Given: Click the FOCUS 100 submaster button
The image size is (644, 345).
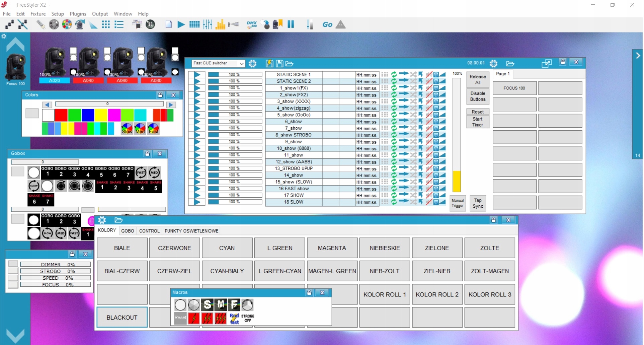Looking at the screenshot, I should coord(514,88).
